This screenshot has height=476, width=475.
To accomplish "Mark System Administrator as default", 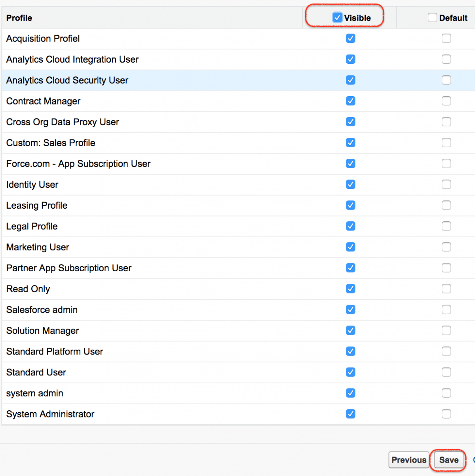I will click(x=446, y=414).
